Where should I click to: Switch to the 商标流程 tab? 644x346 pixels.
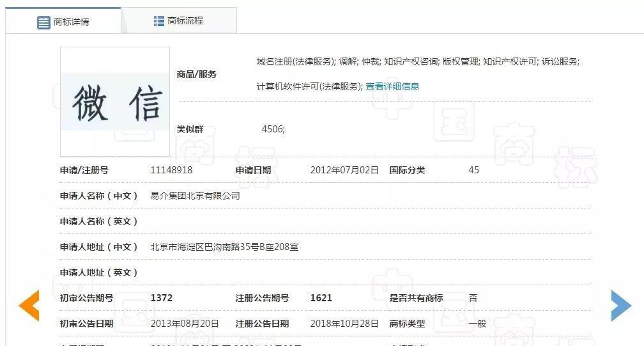tap(179, 20)
